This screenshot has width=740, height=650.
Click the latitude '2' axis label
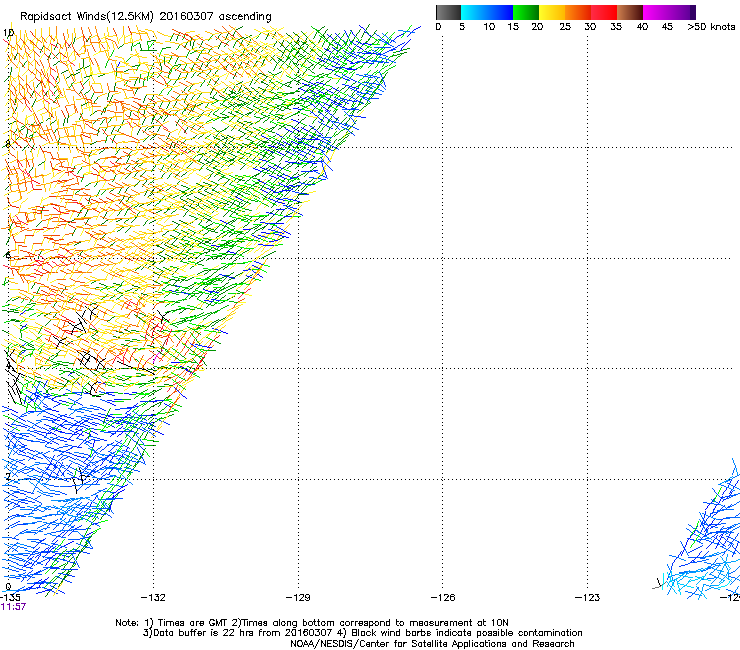tap(7, 476)
